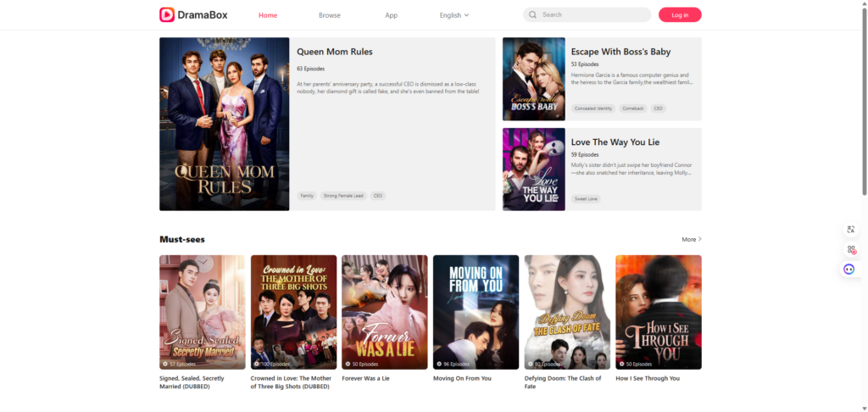Open the How I See Through You poster
The height and width of the screenshot is (412, 868).
[659, 312]
